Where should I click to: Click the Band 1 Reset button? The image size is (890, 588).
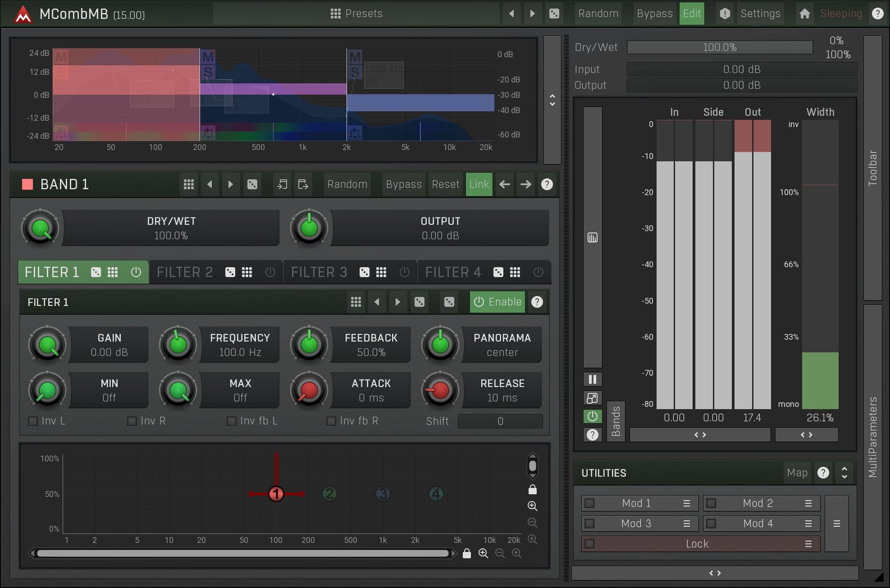point(445,184)
